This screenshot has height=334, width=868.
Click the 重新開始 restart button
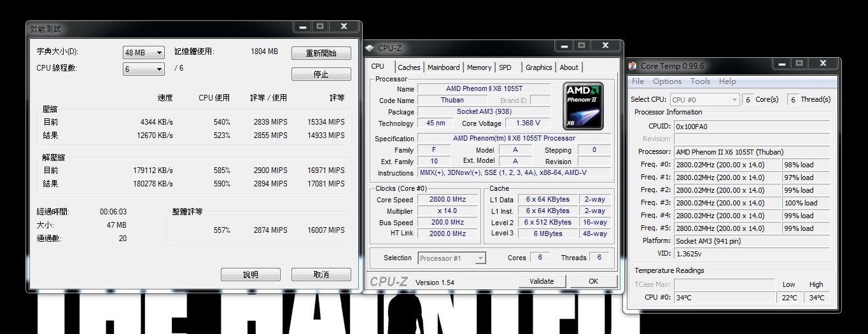click(x=321, y=53)
